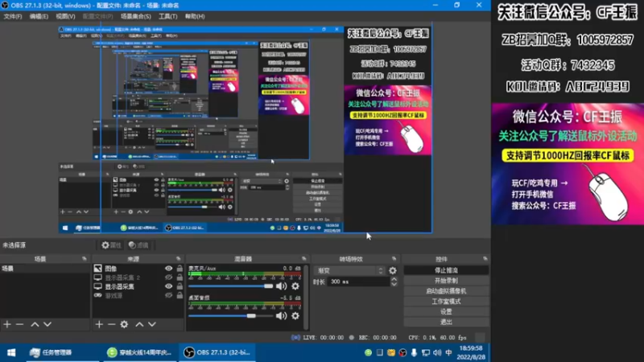Open the 桌面音频 audio settings gear
The height and width of the screenshot is (362, 644).
pos(295,315)
